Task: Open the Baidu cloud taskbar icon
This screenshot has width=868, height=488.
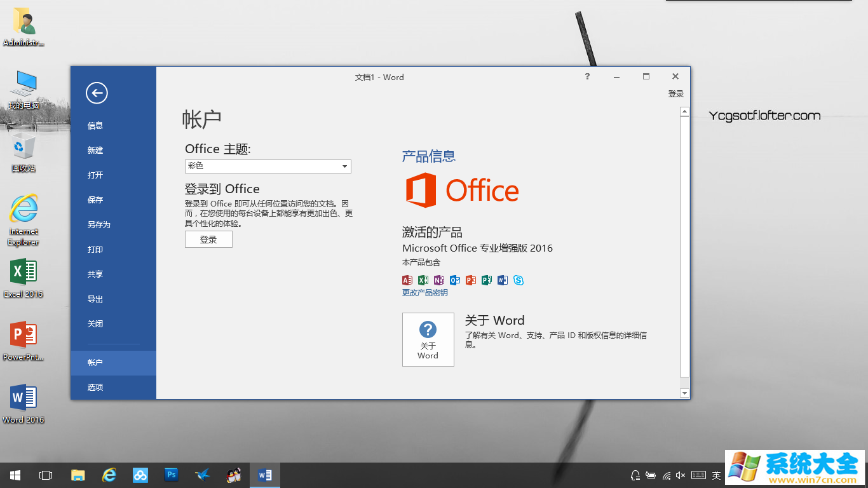Action: (x=140, y=475)
